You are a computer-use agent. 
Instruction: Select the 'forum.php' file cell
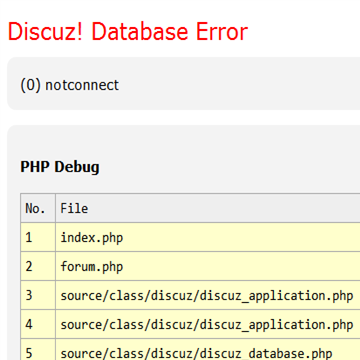click(x=208, y=266)
